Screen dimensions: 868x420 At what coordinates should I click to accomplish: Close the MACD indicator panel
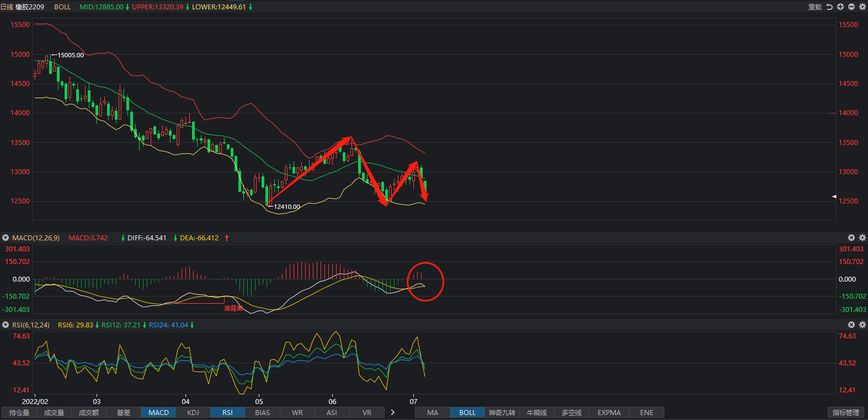pyautogui.click(x=851, y=238)
